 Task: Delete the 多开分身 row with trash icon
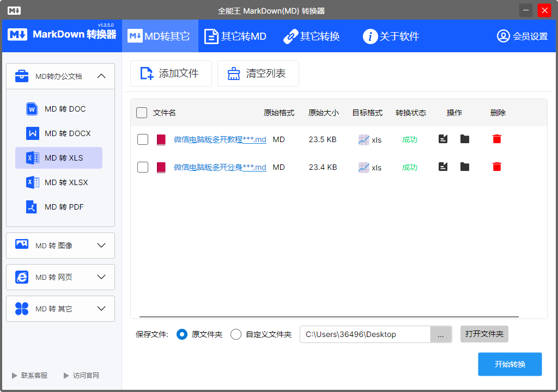[x=497, y=167]
